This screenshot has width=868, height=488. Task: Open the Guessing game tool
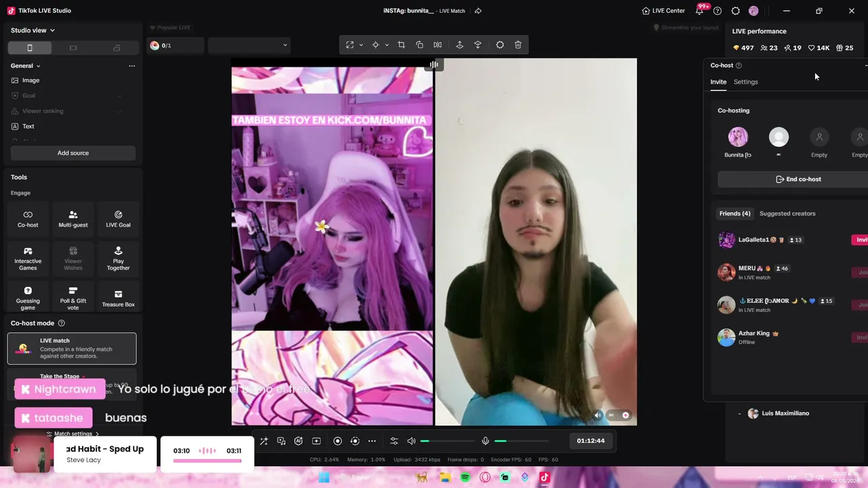point(28,298)
